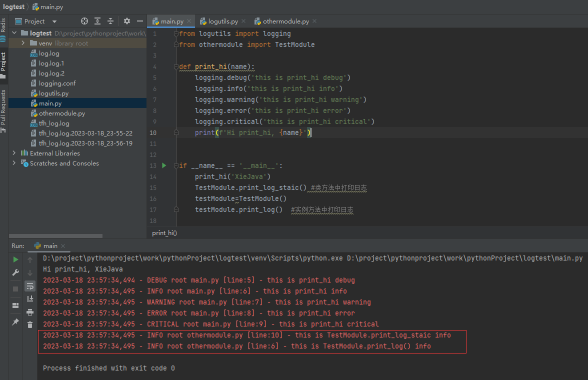
Task: Click the wrench icon in Run panel
Action: pos(16,273)
